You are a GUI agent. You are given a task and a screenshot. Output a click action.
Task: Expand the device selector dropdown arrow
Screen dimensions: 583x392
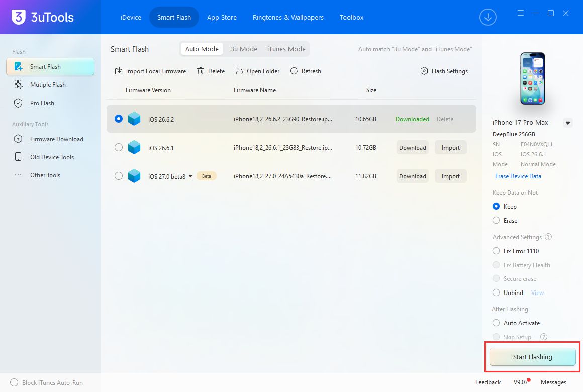[x=568, y=123]
